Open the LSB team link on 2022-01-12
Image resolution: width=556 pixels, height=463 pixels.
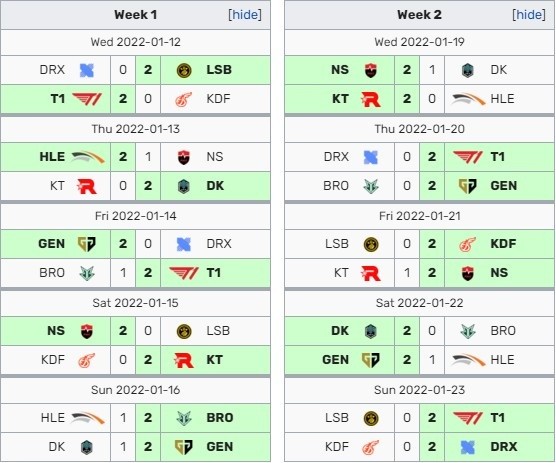point(219,70)
